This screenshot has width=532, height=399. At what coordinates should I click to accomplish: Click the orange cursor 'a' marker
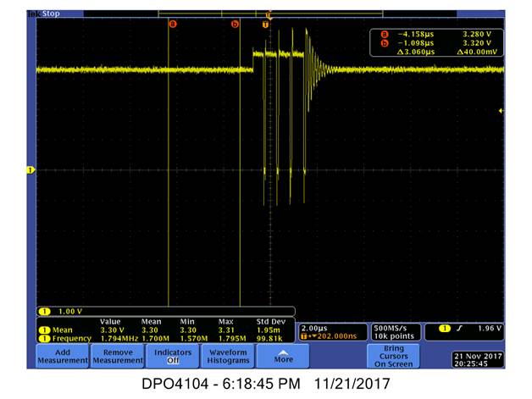point(173,24)
